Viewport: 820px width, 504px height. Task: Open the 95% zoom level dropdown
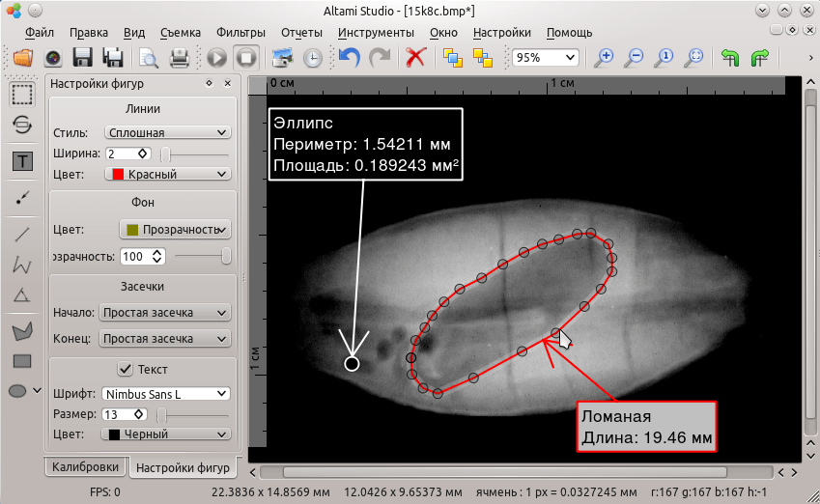coord(546,58)
